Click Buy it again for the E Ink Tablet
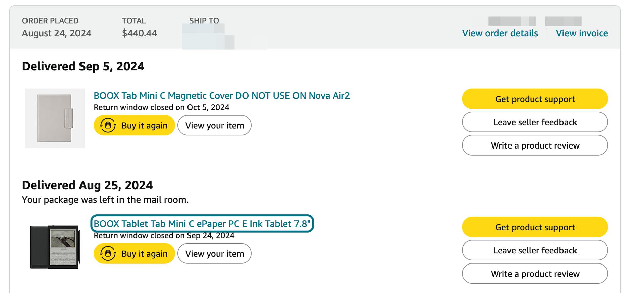Screen dimensions: 644x293 (134, 253)
